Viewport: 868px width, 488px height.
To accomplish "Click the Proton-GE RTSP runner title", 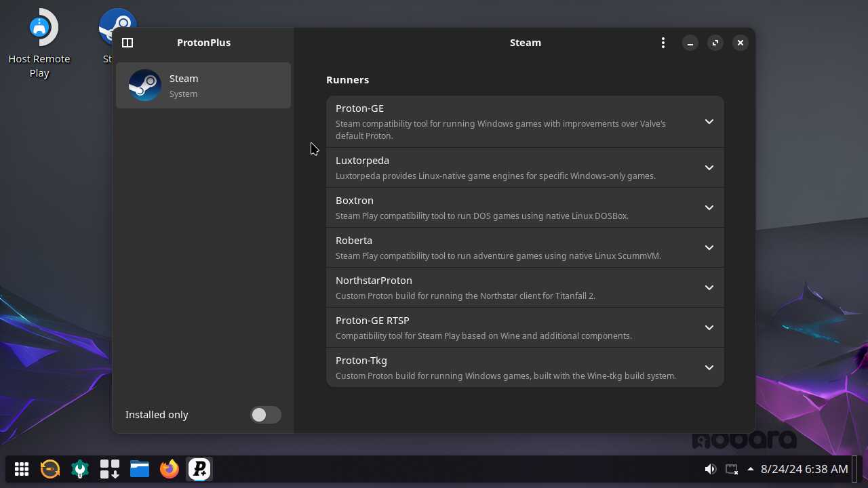I will (x=372, y=321).
